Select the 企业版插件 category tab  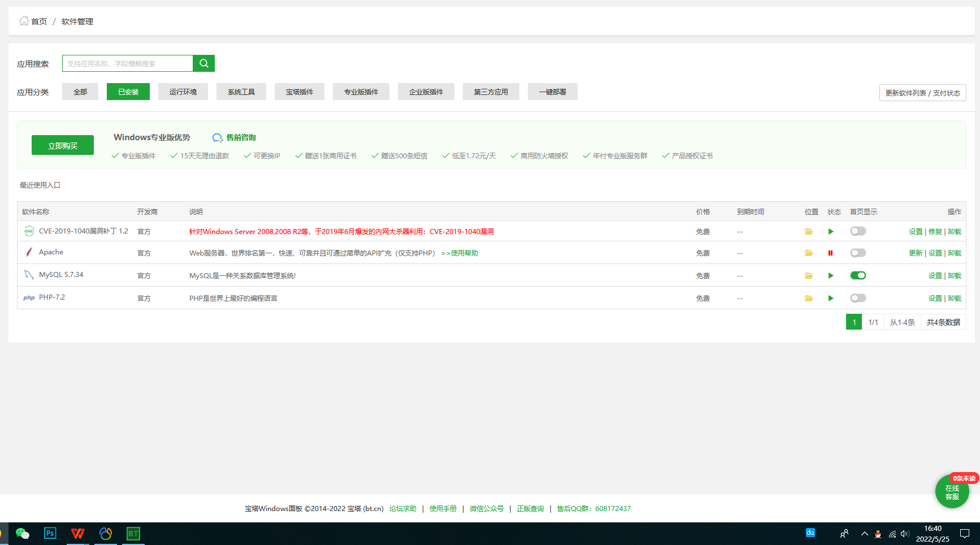coord(426,92)
